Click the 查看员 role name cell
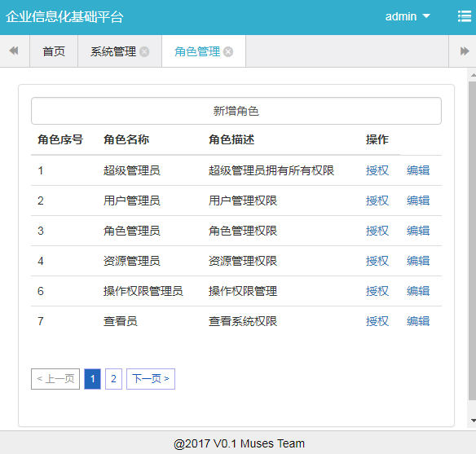Viewport: 476px width, 454px height. pos(120,321)
